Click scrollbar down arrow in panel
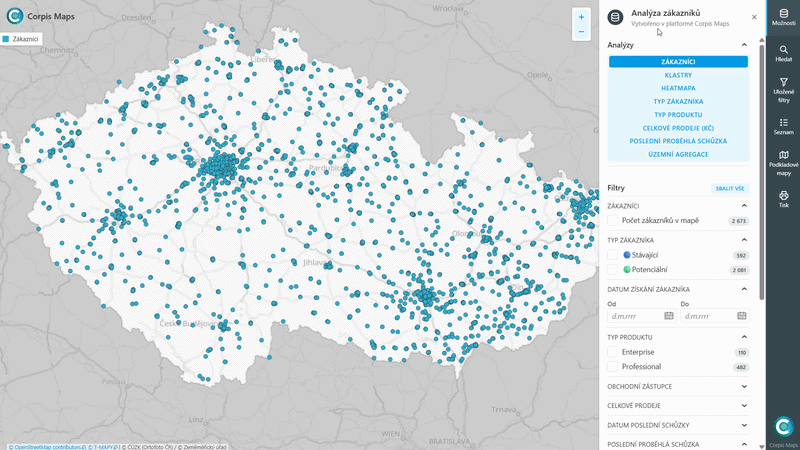This screenshot has width=800, height=450. pyautogui.click(x=762, y=446)
